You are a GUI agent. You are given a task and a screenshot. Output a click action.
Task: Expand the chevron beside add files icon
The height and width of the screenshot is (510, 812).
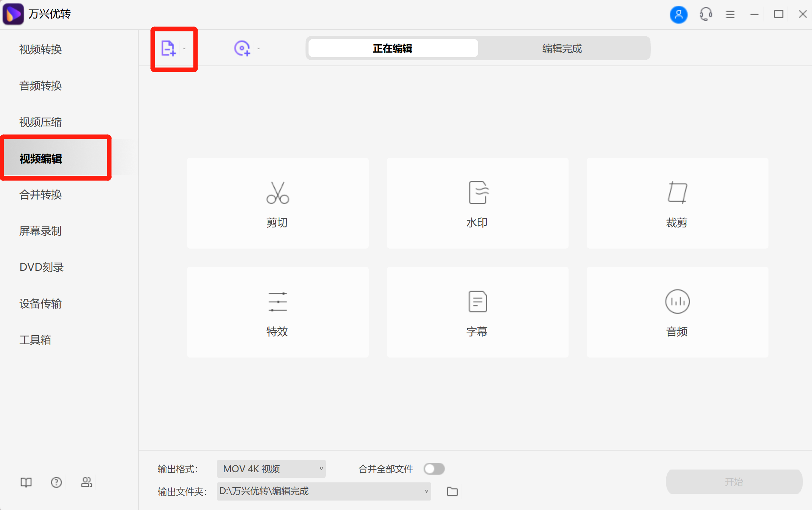pos(184,48)
